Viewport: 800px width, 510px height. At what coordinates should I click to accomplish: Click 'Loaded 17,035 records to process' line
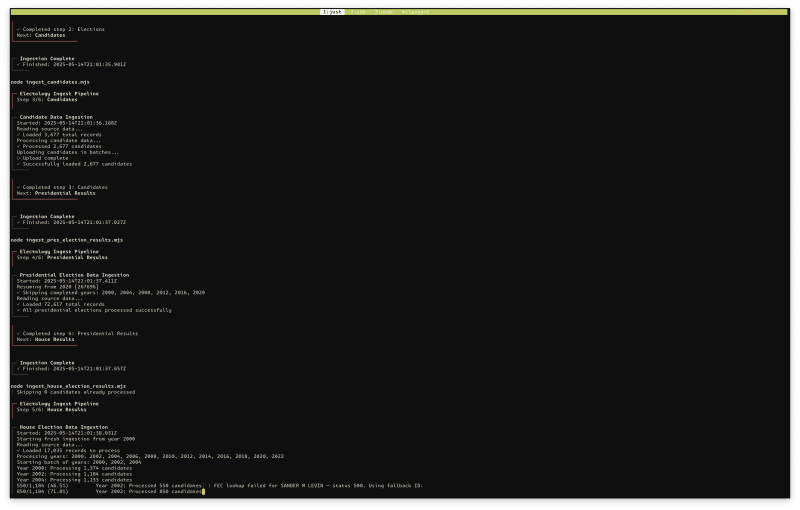(x=68, y=450)
